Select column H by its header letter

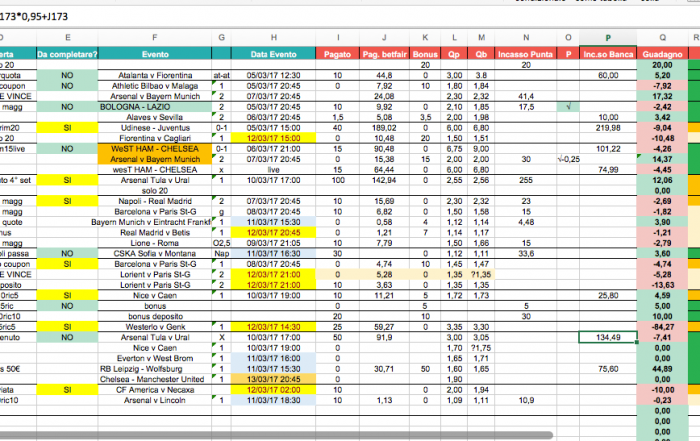tap(273, 38)
